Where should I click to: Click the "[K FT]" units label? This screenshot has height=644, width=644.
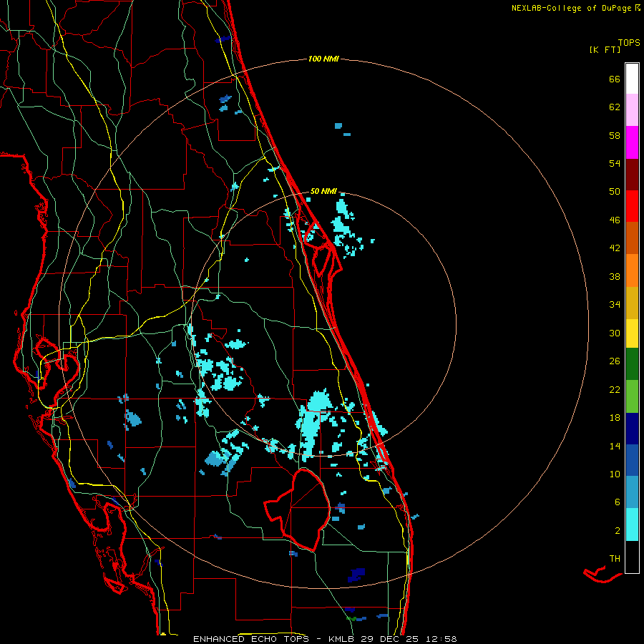[x=605, y=49]
